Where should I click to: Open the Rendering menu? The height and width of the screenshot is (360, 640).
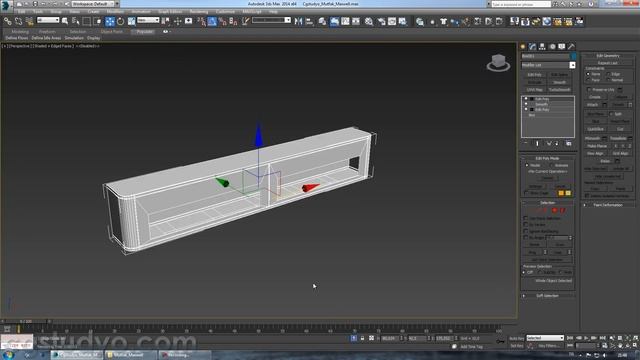click(x=199, y=12)
